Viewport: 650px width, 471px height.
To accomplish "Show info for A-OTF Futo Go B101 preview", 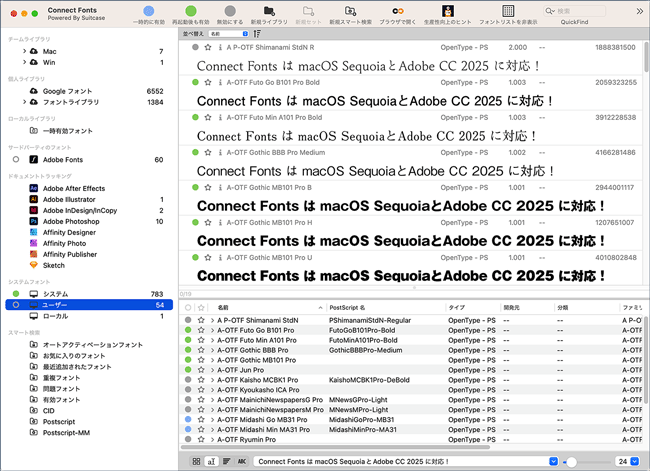I will 220,83.
